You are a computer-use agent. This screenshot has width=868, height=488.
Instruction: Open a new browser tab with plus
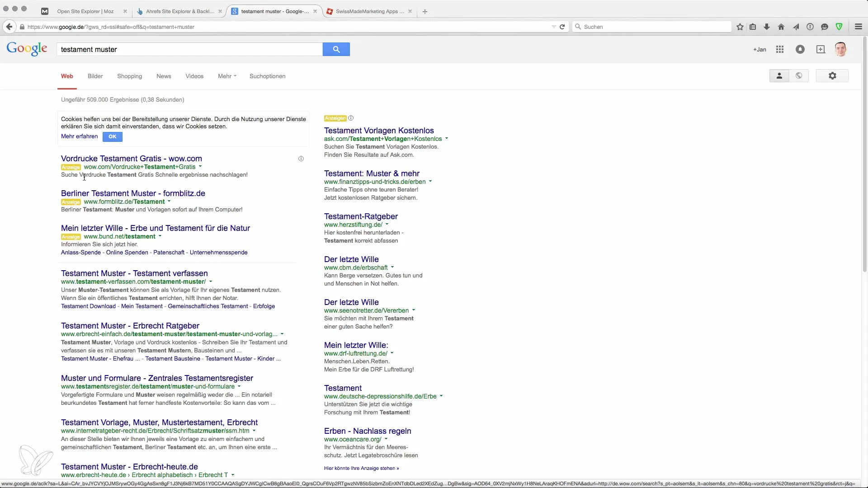(x=425, y=11)
